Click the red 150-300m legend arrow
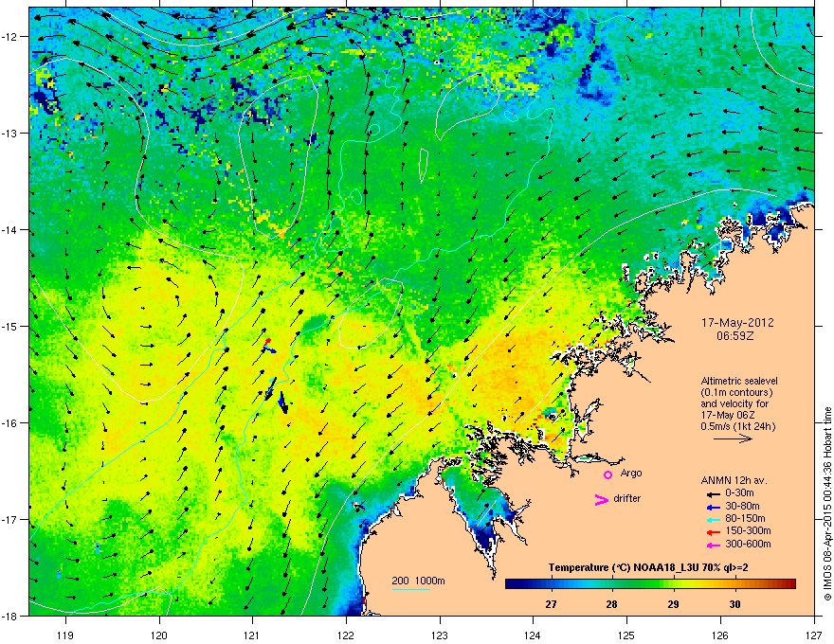Image resolution: width=834 pixels, height=644 pixels. 713,532
